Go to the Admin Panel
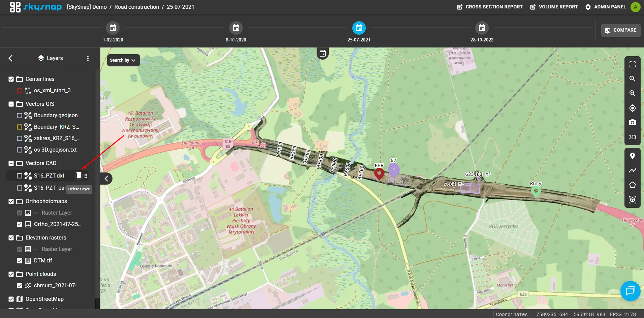644x318 pixels. (x=606, y=7)
